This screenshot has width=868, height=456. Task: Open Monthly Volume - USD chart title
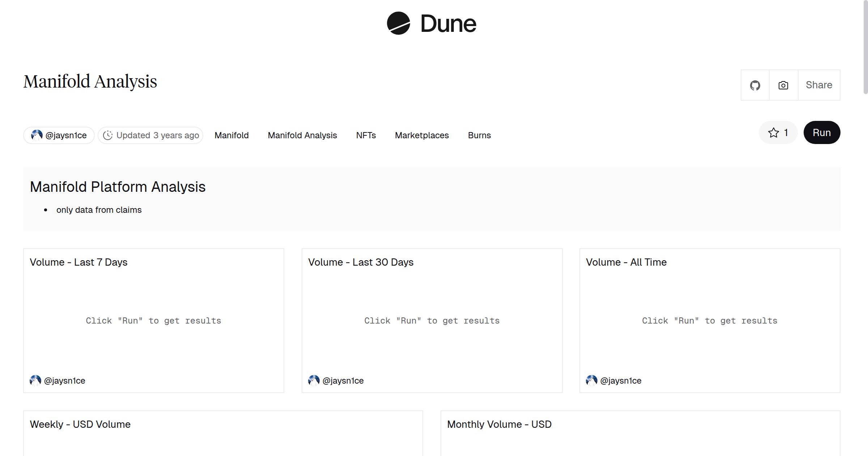(x=499, y=425)
